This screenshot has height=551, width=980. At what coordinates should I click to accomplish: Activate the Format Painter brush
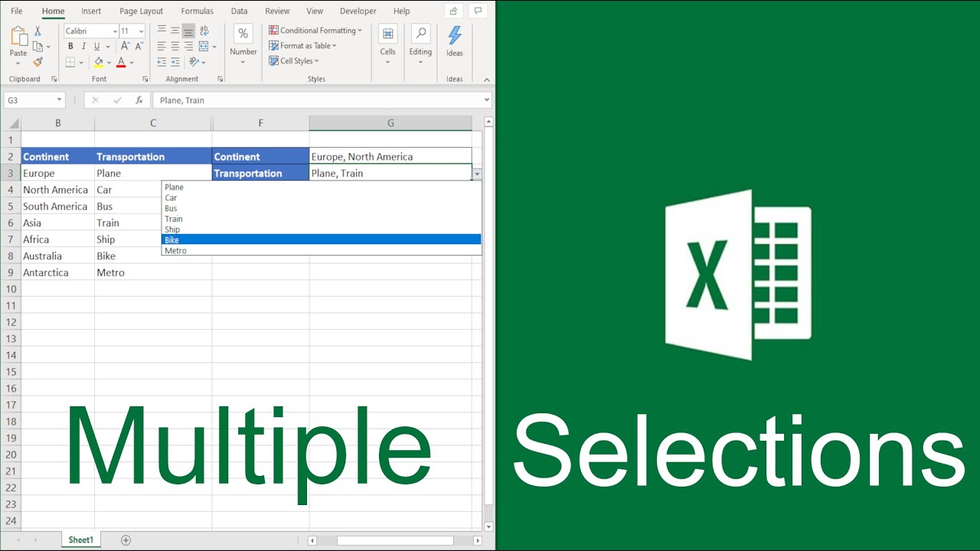coord(38,62)
